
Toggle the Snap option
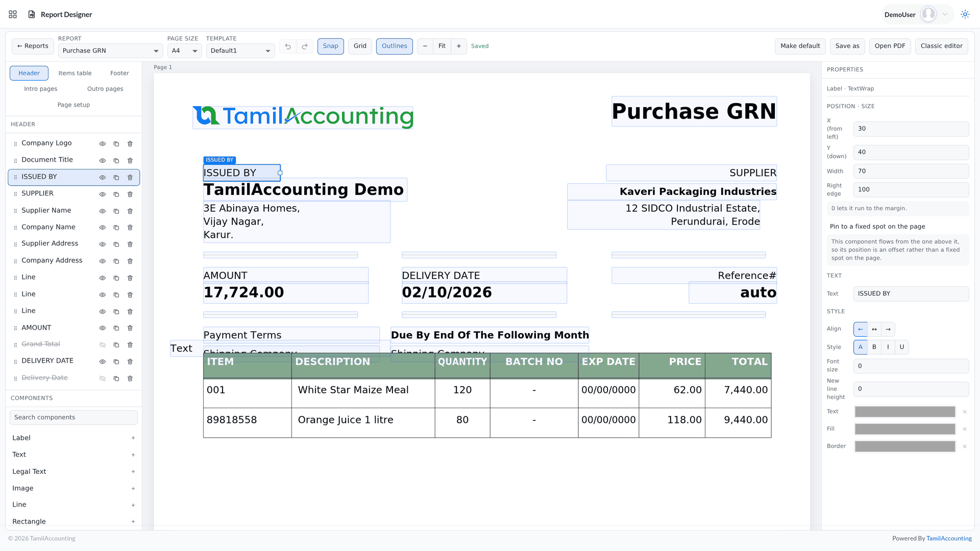point(331,46)
